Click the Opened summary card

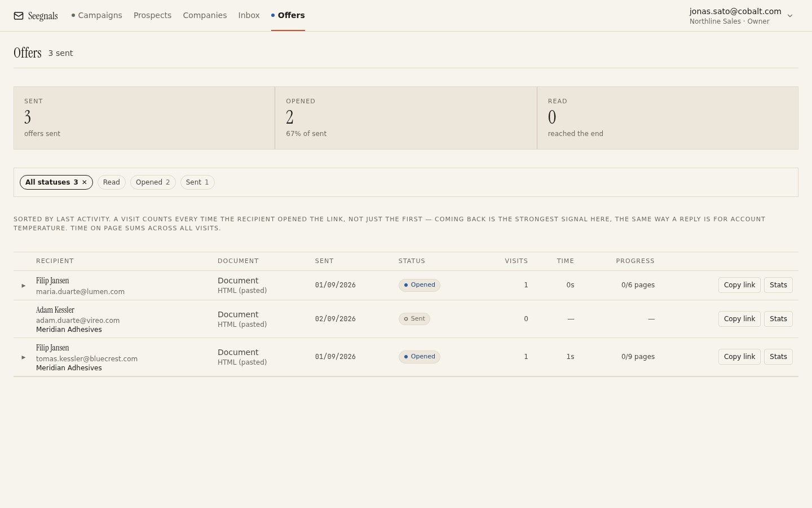click(x=406, y=118)
